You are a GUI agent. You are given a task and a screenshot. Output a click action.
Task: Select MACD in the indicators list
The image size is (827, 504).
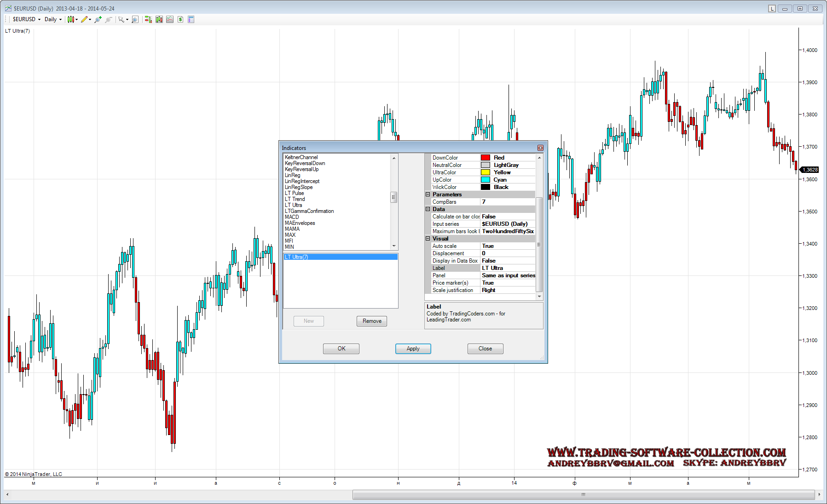coord(292,217)
